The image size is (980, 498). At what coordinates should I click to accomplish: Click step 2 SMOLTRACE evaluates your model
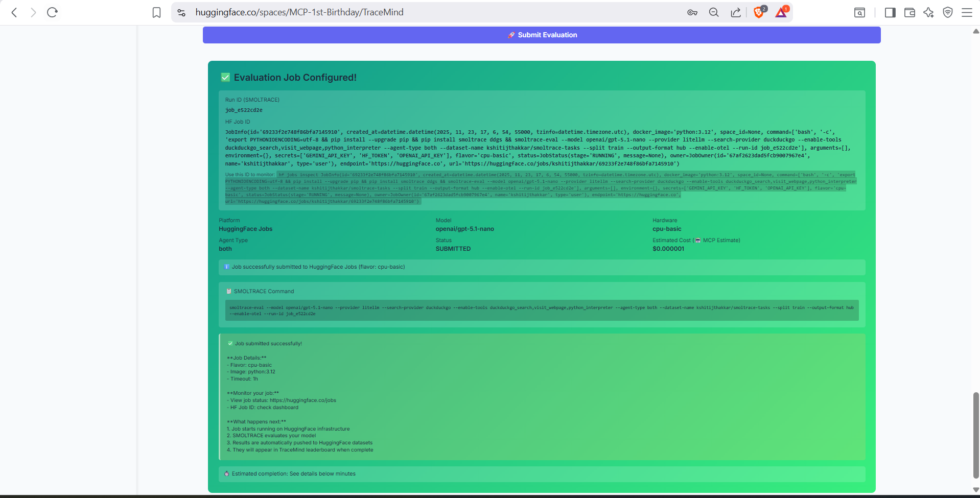[x=271, y=436]
